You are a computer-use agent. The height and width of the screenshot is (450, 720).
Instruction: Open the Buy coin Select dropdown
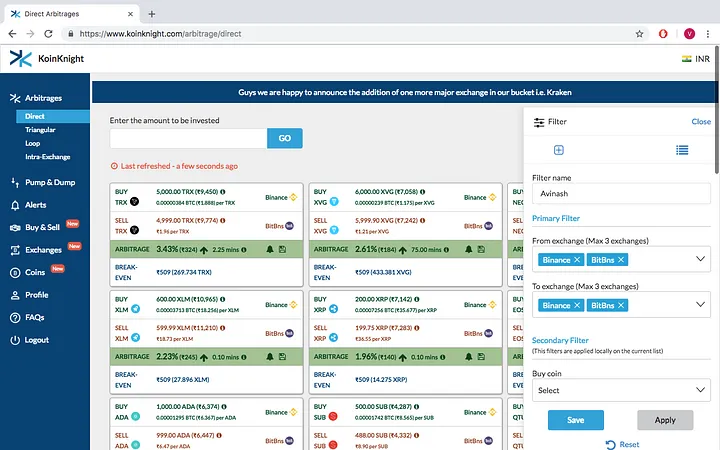click(x=620, y=390)
